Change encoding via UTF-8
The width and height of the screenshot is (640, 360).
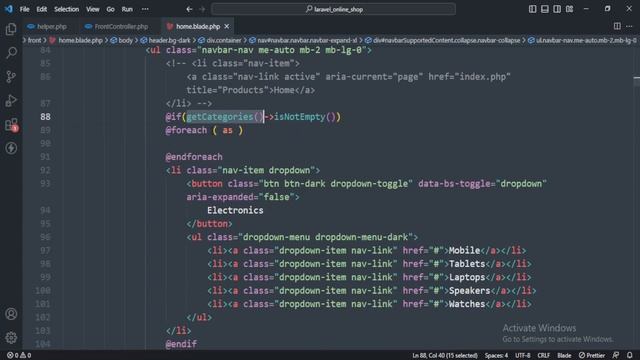point(522,355)
